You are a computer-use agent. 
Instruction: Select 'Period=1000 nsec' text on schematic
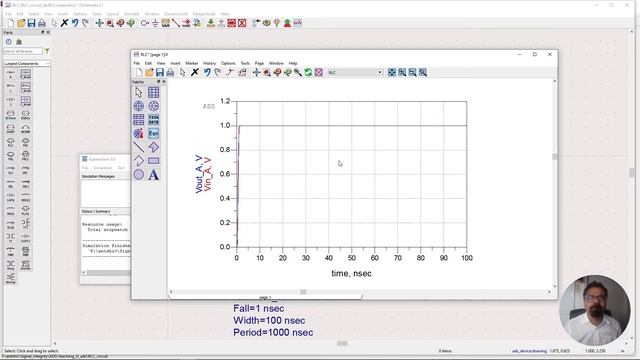coord(273,333)
